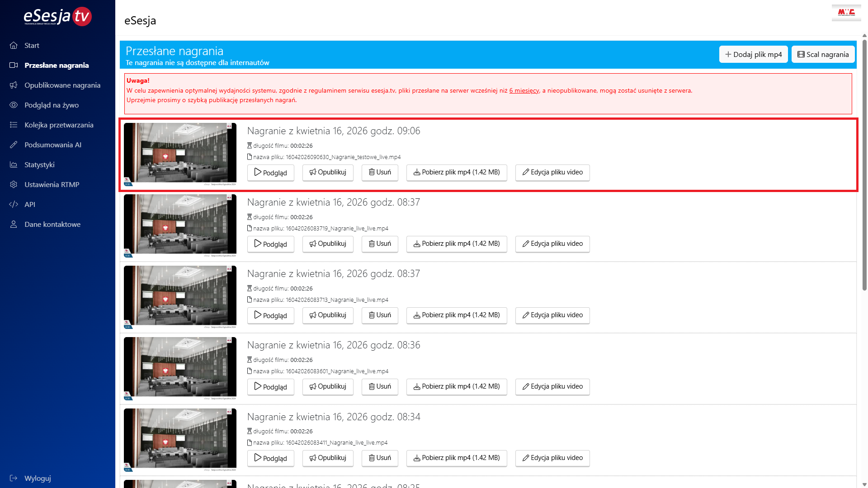Publish the first 08:37 recording

327,244
